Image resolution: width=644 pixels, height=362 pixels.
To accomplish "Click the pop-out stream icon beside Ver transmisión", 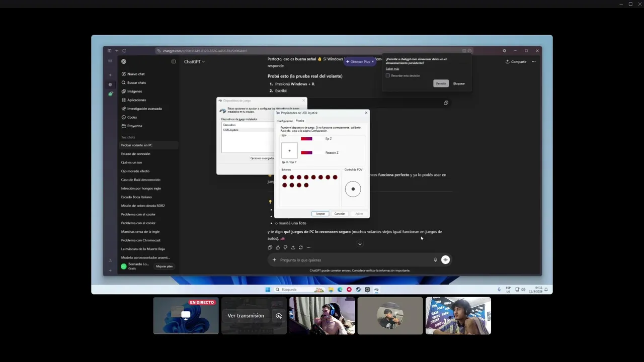I will (279, 316).
